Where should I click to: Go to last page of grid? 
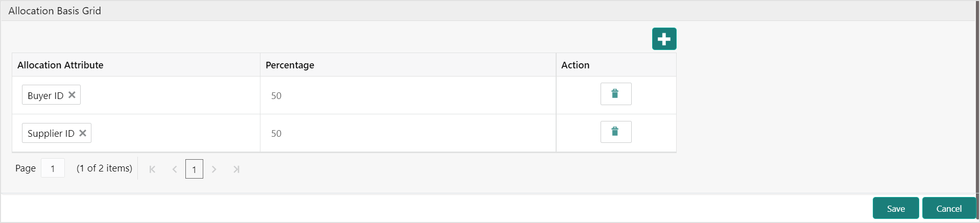coord(236,169)
